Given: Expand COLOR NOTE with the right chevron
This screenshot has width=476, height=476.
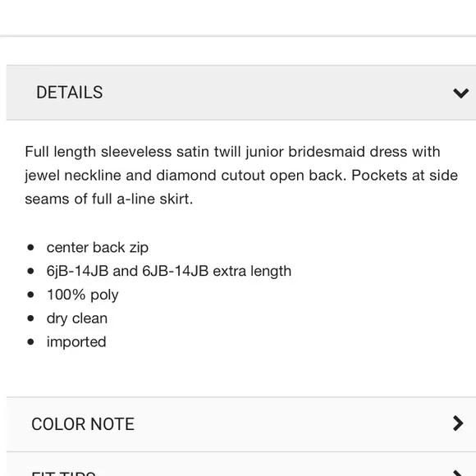Looking at the screenshot, I should pyautogui.click(x=458, y=423).
